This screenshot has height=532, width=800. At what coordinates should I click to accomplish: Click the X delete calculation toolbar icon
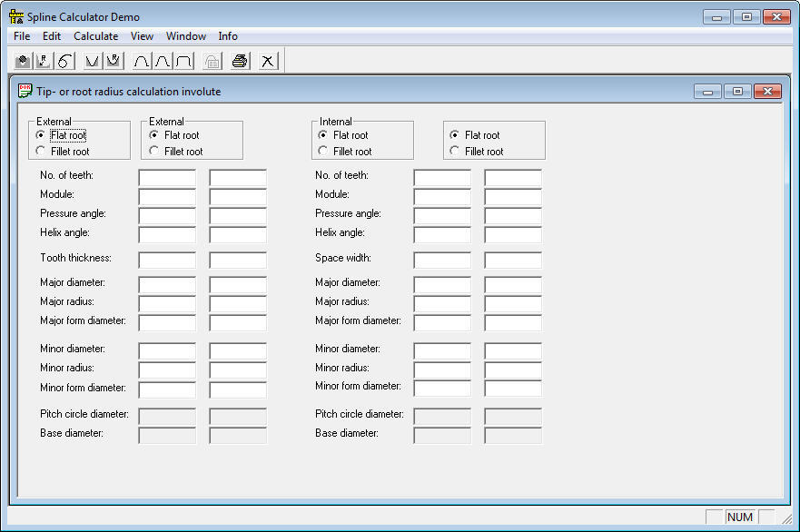pos(266,61)
